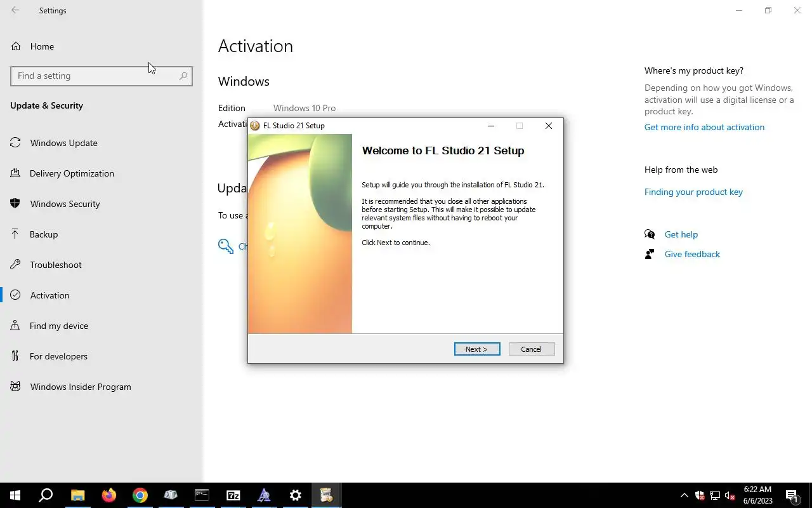
Task: Click the For developers tools icon
Action: click(x=15, y=356)
